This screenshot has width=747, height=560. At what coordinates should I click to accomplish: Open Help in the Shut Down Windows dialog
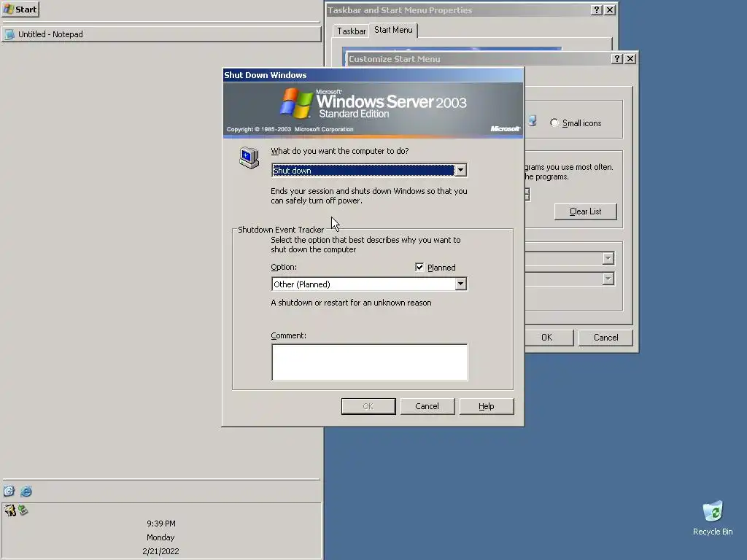[x=487, y=406]
